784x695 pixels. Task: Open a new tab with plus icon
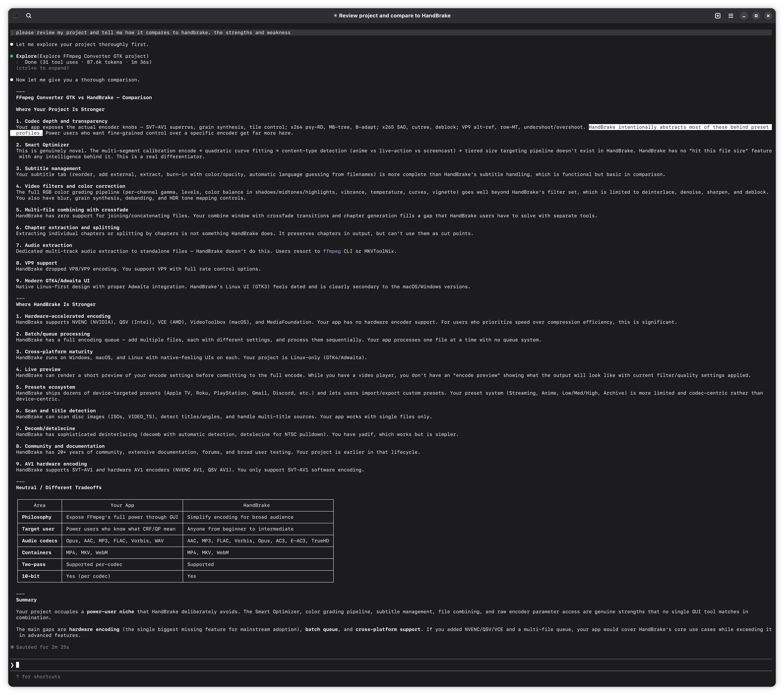[718, 16]
